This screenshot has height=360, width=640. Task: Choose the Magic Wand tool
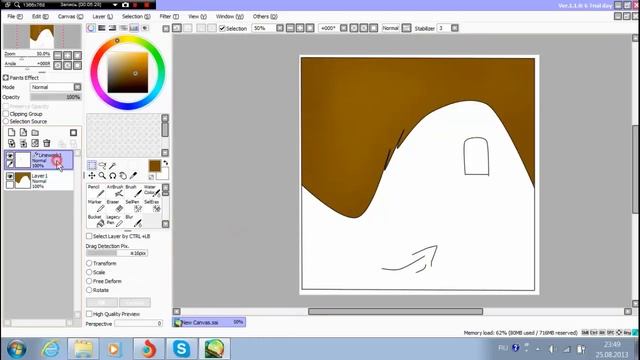pyautogui.click(x=113, y=165)
